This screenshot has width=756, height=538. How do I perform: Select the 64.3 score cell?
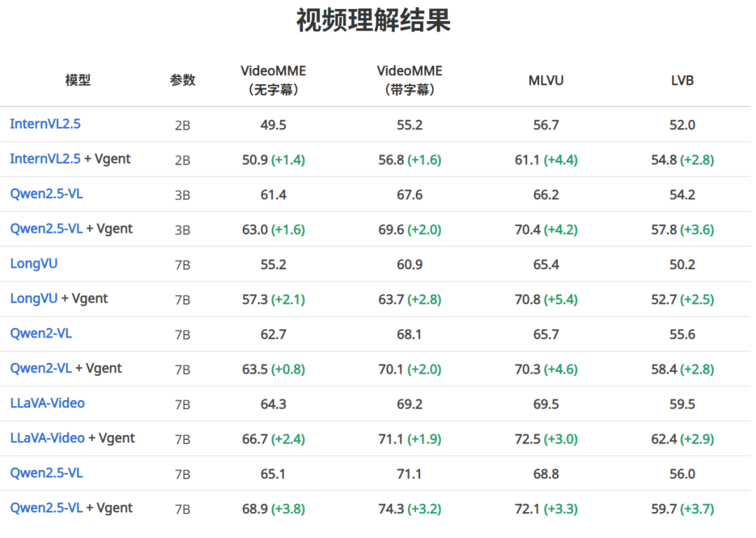[274, 404]
